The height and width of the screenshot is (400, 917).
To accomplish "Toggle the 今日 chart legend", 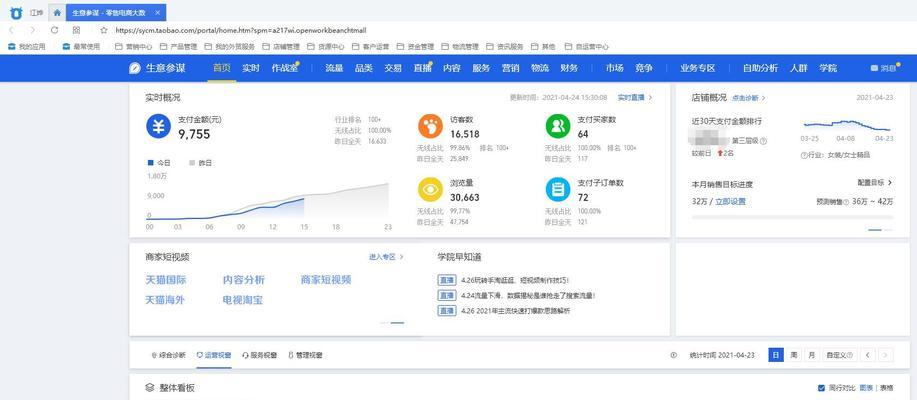I will 158,162.
